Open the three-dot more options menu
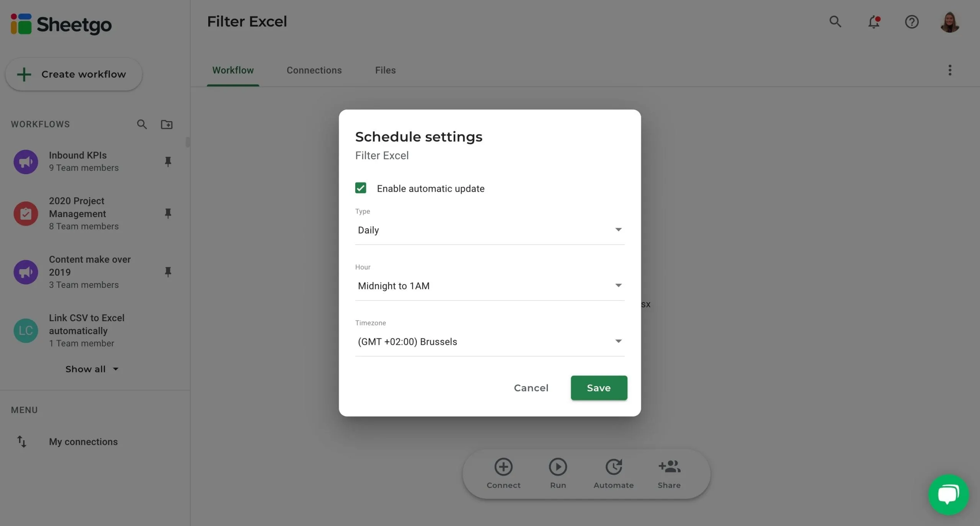Screen dimensions: 980x526 click(950, 70)
